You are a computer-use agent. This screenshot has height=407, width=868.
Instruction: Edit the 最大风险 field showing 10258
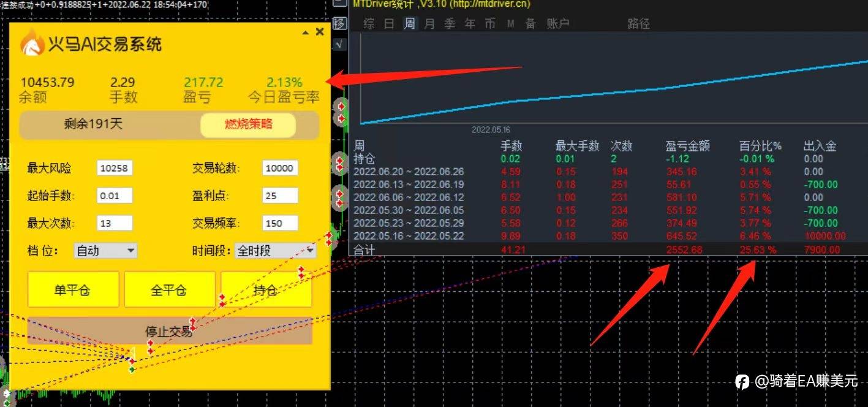pyautogui.click(x=115, y=168)
